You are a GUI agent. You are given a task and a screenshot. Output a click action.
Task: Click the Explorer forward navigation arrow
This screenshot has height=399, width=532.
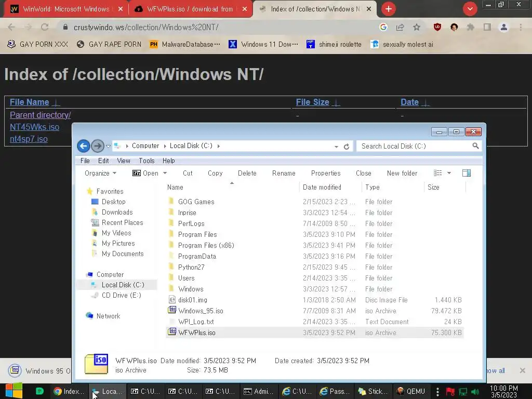(x=98, y=146)
